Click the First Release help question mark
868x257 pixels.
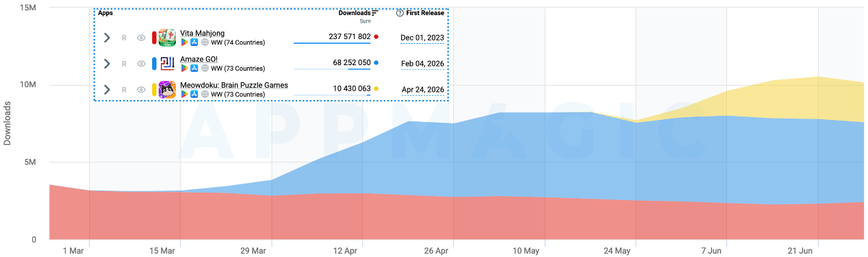tap(400, 13)
